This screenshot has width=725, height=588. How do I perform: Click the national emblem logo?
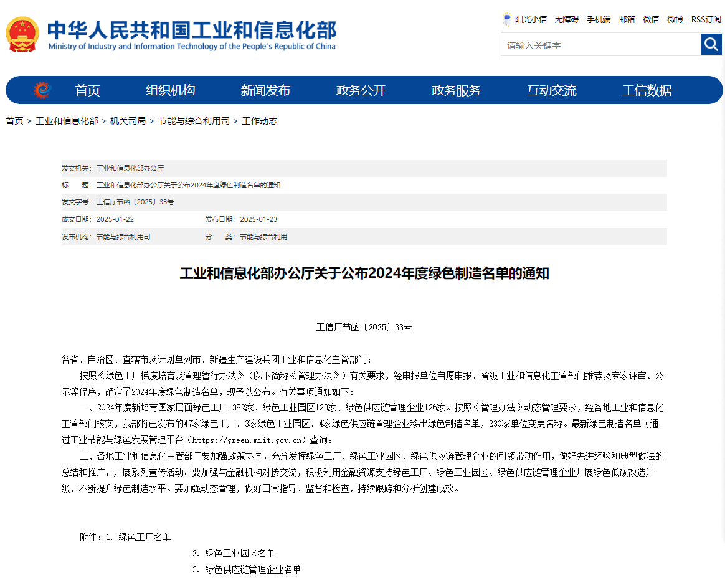pyautogui.click(x=22, y=34)
